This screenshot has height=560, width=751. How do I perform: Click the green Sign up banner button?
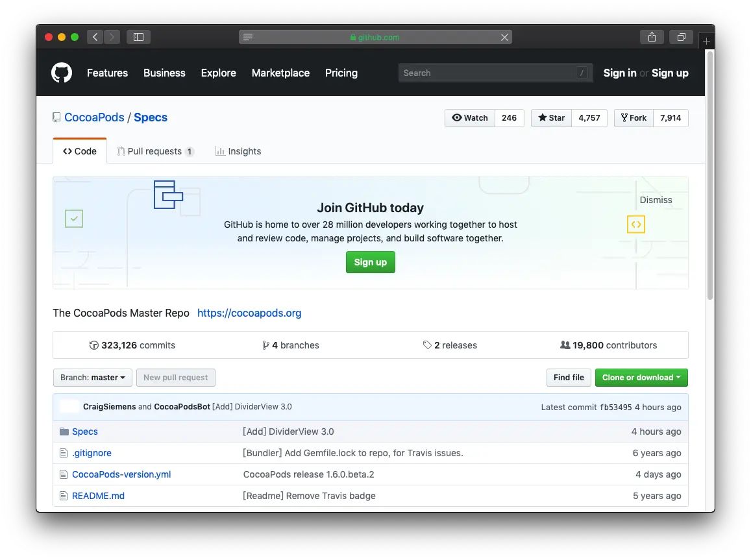coord(370,262)
